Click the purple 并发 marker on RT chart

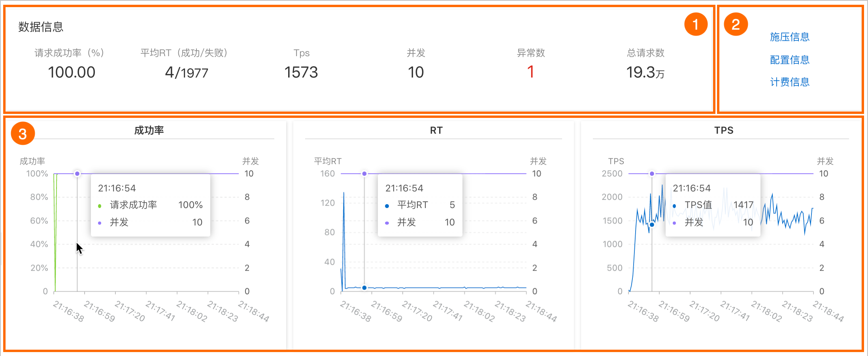(364, 174)
